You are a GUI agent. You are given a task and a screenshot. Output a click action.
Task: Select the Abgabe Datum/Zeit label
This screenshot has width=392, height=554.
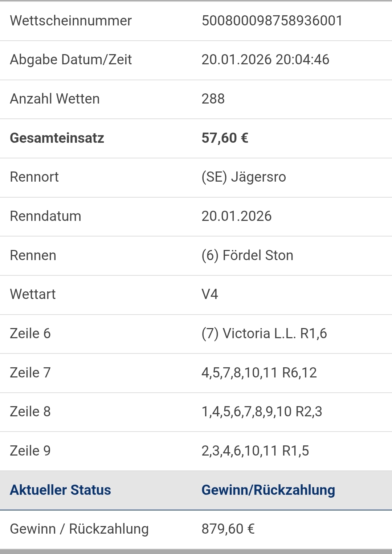coord(71,60)
